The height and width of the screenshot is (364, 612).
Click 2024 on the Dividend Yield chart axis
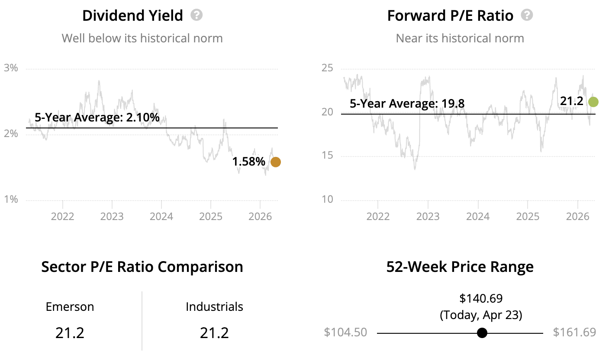pos(161,216)
